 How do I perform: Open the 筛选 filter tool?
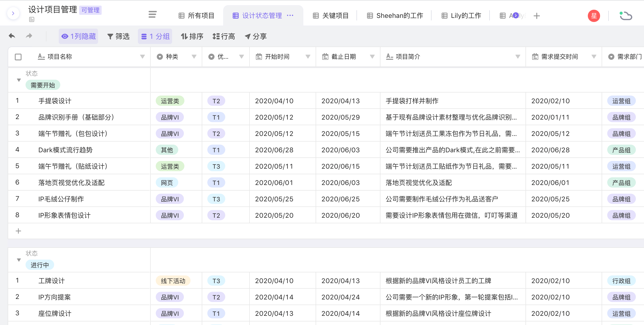(x=118, y=36)
